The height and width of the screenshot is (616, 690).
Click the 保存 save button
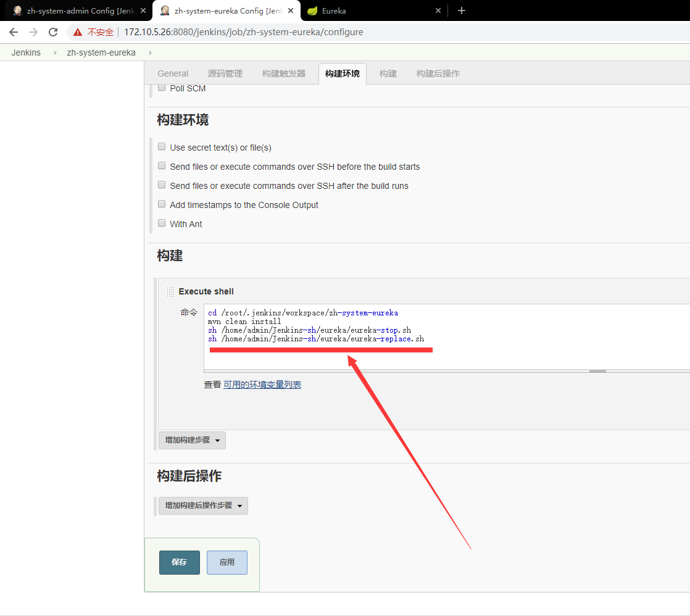180,562
